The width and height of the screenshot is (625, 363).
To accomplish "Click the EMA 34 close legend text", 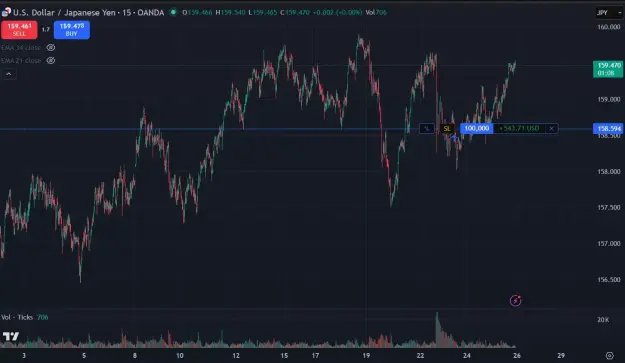I will (21, 48).
